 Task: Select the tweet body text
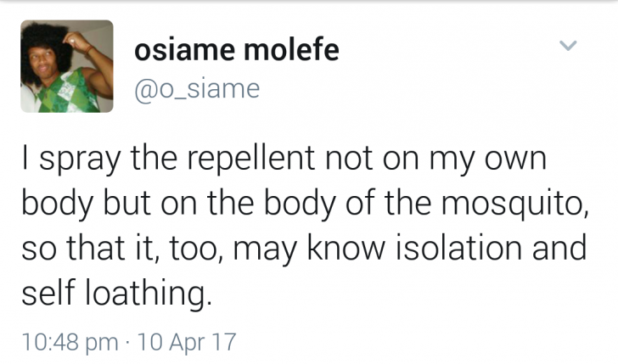(x=305, y=226)
